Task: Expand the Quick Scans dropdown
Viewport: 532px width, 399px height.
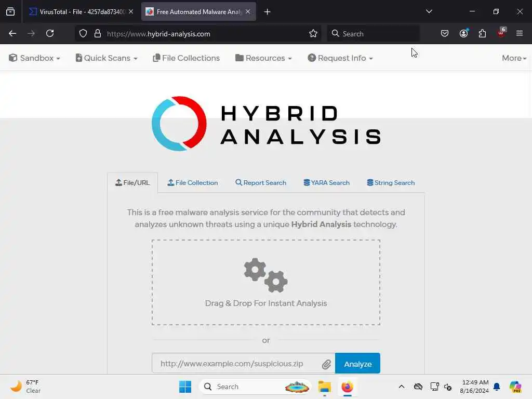Action: pos(107,58)
